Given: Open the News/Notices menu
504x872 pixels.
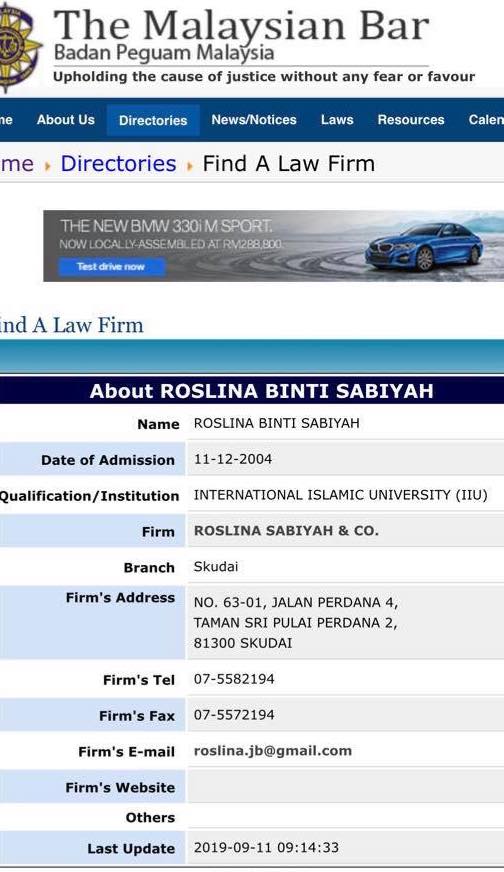Looking at the screenshot, I should (254, 120).
